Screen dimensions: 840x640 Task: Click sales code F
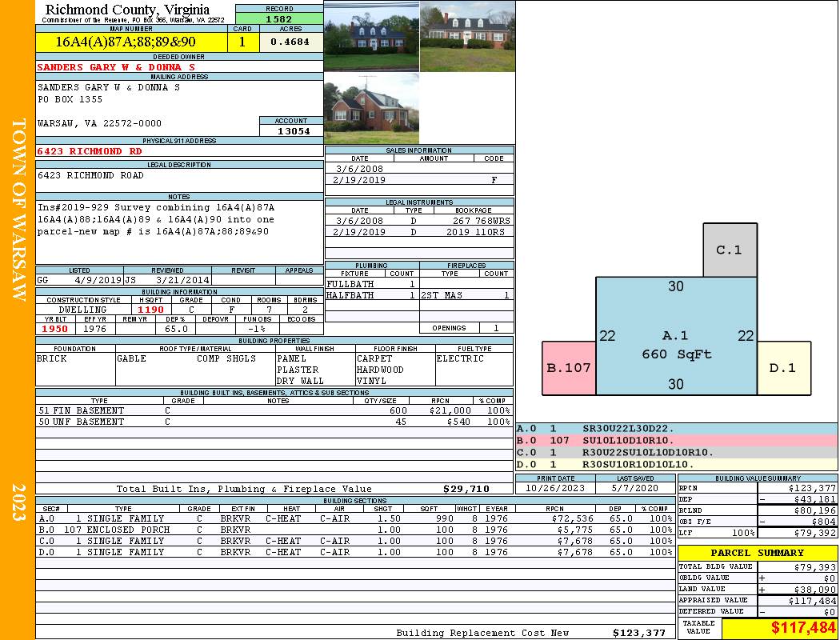494,180
